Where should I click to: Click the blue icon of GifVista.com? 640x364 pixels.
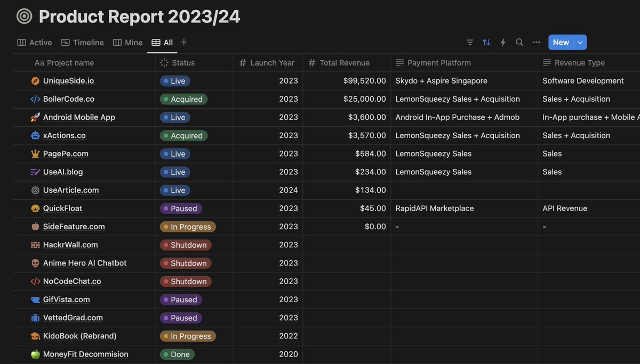(x=35, y=300)
